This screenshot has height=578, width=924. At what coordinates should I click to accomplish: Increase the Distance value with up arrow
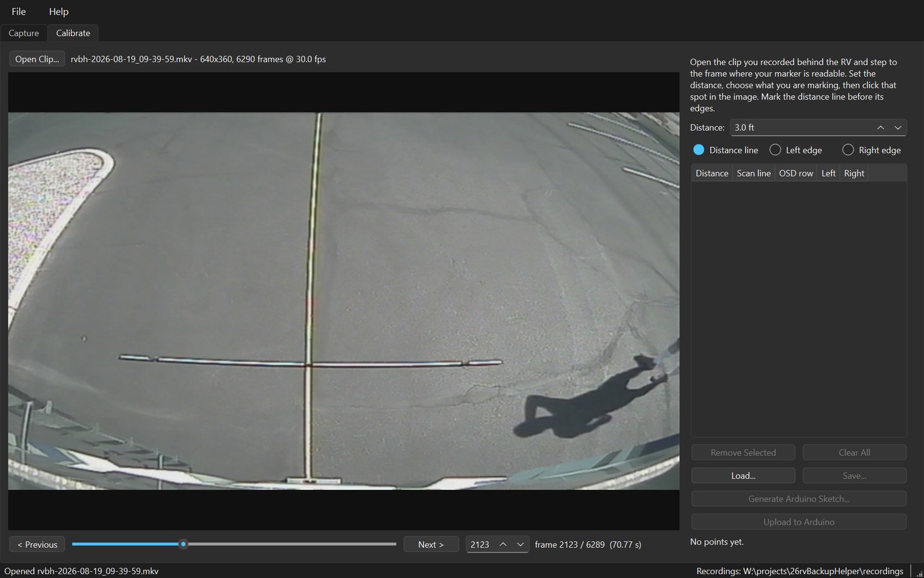[x=880, y=128]
